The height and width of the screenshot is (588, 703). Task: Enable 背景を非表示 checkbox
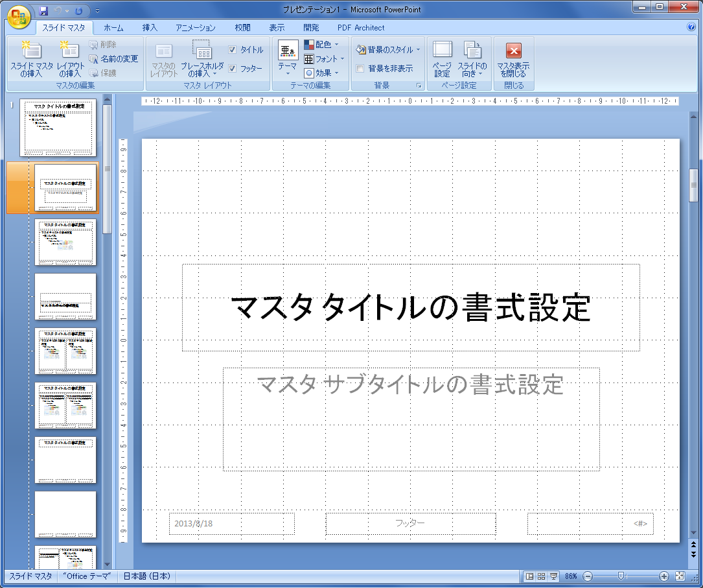point(360,68)
